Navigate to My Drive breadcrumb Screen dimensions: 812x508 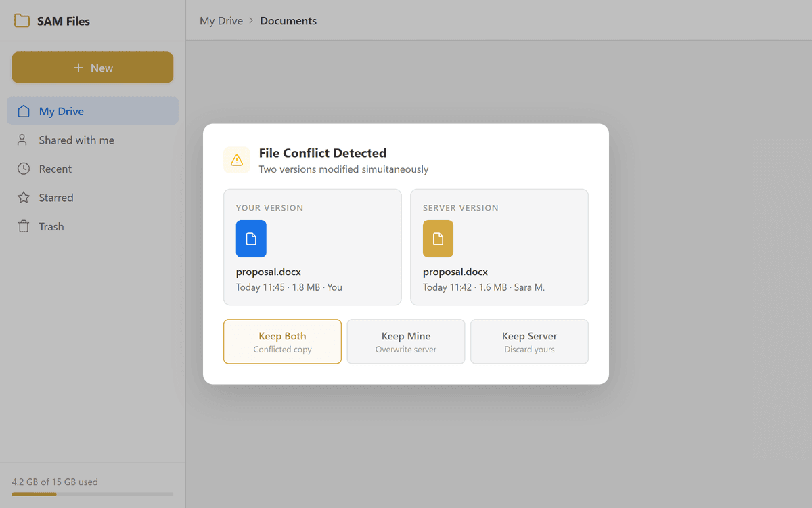(x=221, y=21)
